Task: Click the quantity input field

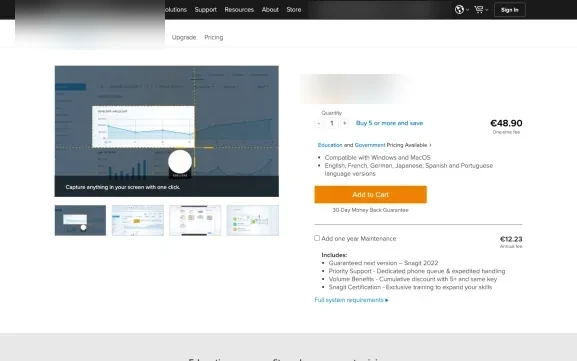Action: pyautogui.click(x=332, y=123)
